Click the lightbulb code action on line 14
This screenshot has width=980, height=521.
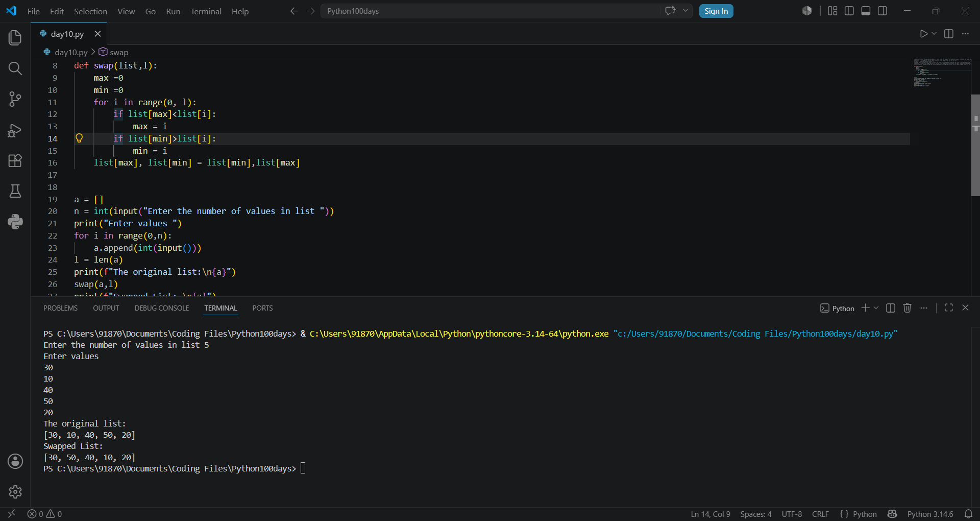tap(79, 138)
